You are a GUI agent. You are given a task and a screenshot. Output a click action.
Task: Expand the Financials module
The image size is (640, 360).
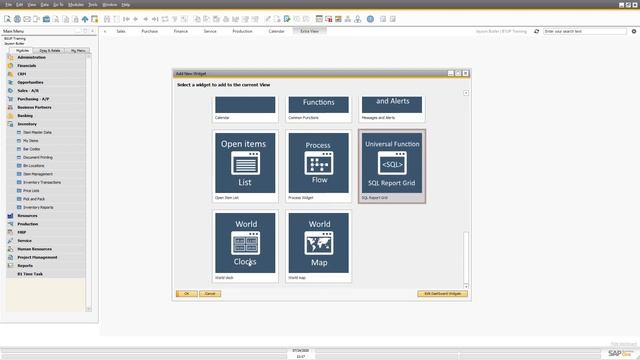tap(27, 66)
